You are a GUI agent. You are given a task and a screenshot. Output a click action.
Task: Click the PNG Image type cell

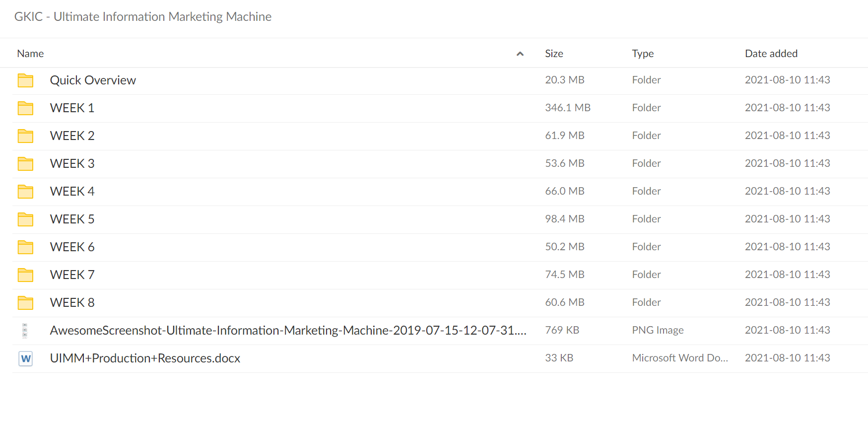(658, 330)
